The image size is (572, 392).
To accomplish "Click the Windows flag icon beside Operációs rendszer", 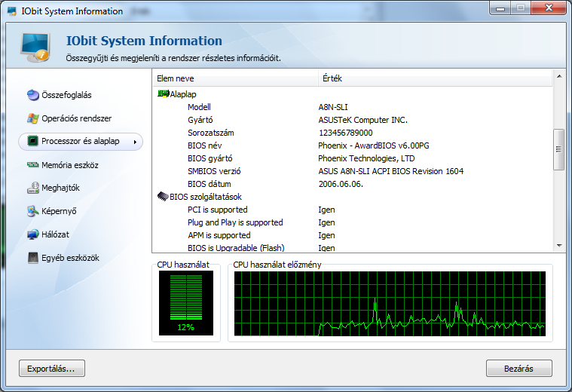I will [x=33, y=118].
